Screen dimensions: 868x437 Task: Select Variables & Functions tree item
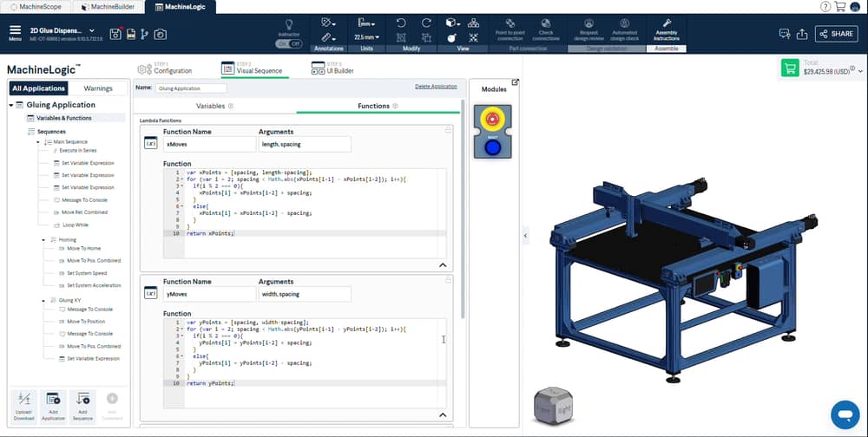(x=64, y=118)
